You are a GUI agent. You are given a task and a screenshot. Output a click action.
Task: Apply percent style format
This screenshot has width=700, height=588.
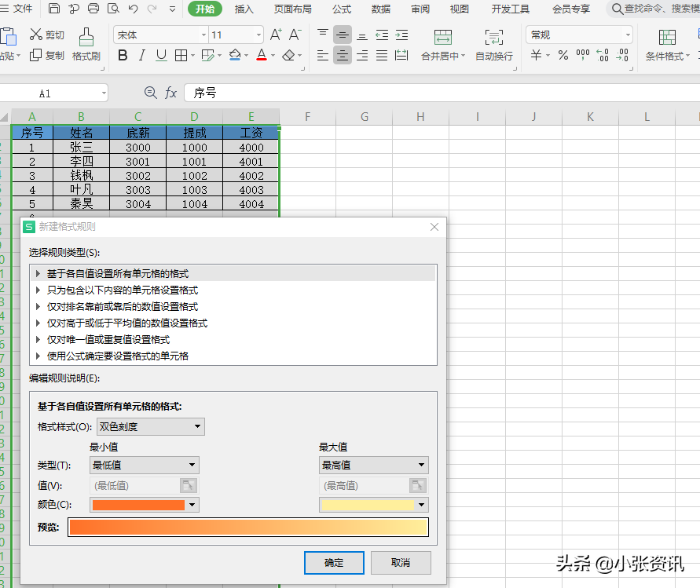coord(563,55)
